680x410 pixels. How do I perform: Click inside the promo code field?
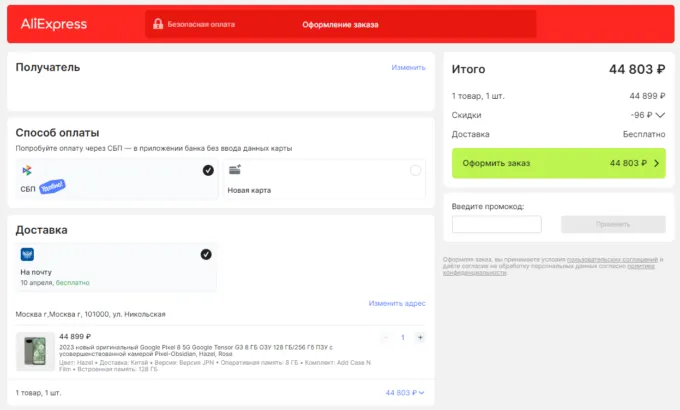tap(497, 225)
